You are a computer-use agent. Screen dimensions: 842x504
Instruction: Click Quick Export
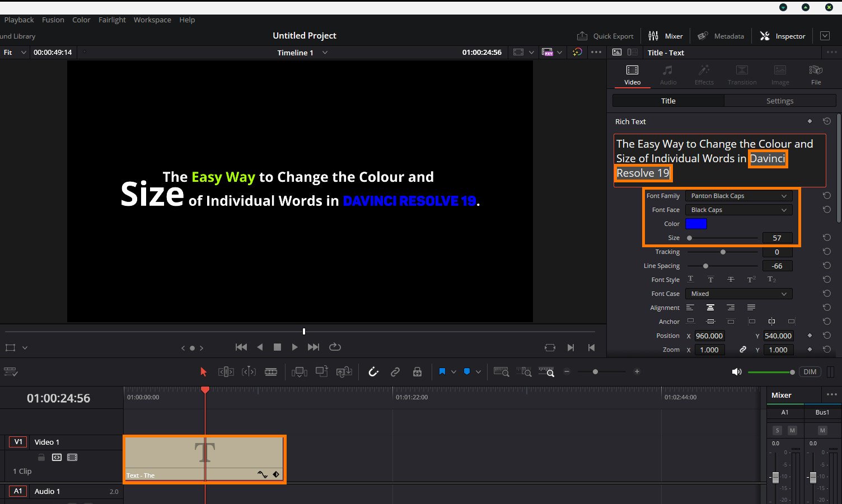(x=605, y=36)
